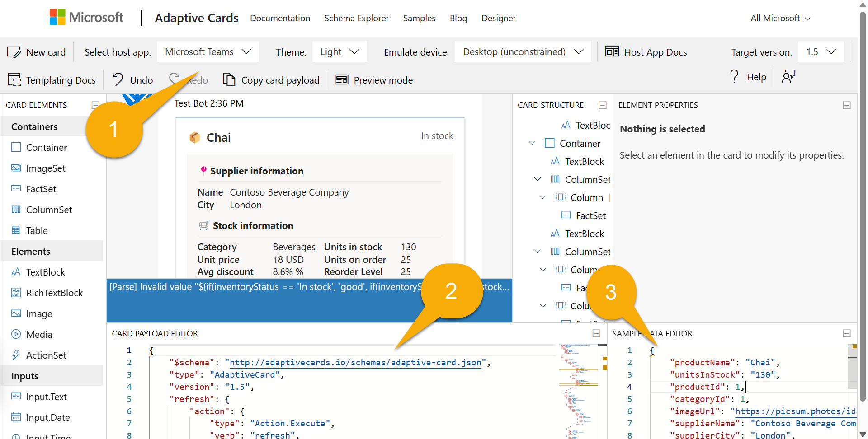Create a New card
This screenshot has height=439, width=868.
point(37,52)
